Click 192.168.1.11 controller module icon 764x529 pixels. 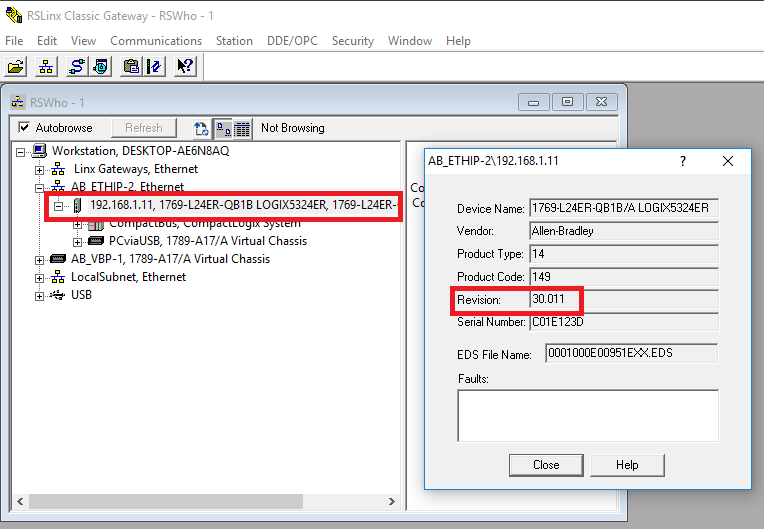[x=77, y=205]
